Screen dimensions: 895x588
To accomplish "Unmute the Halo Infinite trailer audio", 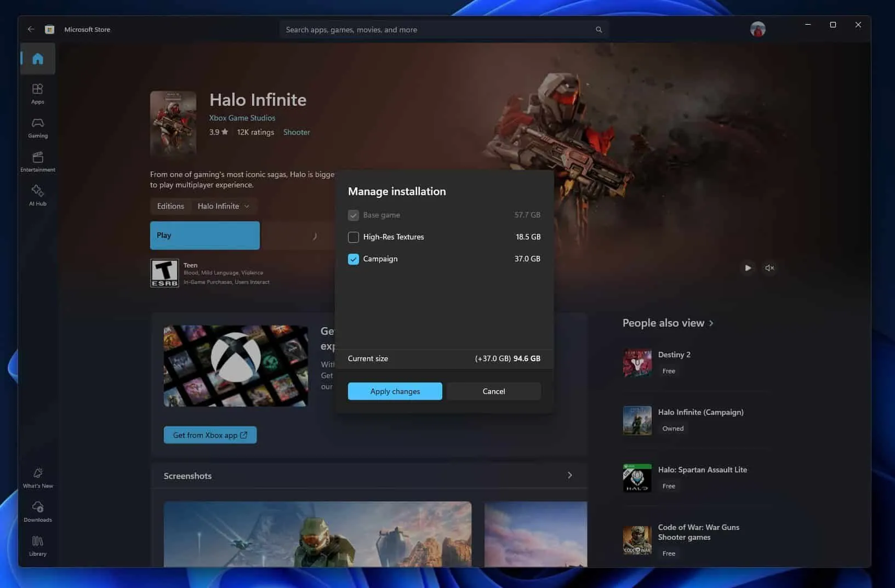I will click(769, 268).
